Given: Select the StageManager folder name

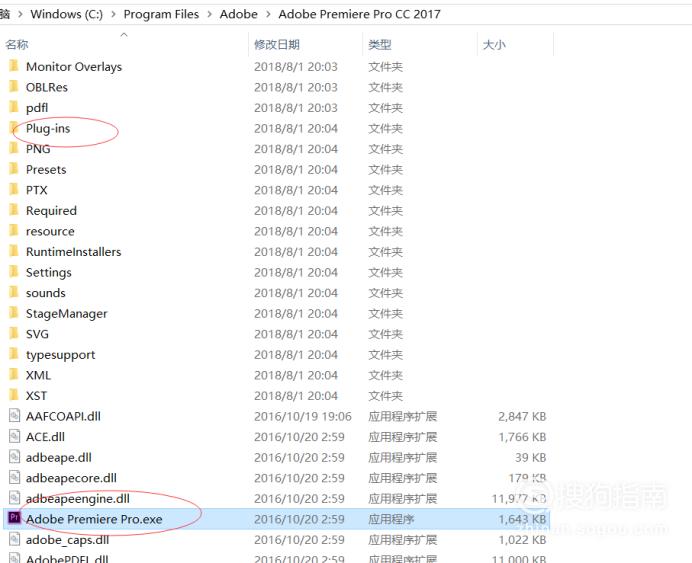Looking at the screenshot, I should (x=67, y=314).
